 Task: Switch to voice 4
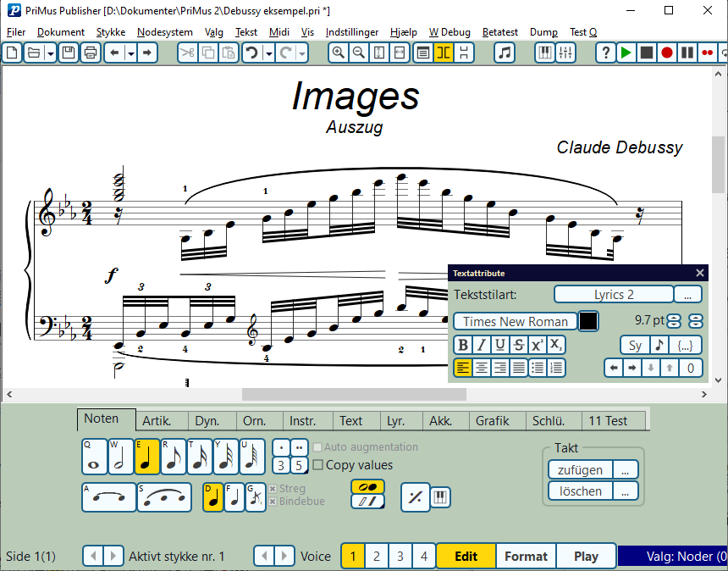pyautogui.click(x=424, y=556)
